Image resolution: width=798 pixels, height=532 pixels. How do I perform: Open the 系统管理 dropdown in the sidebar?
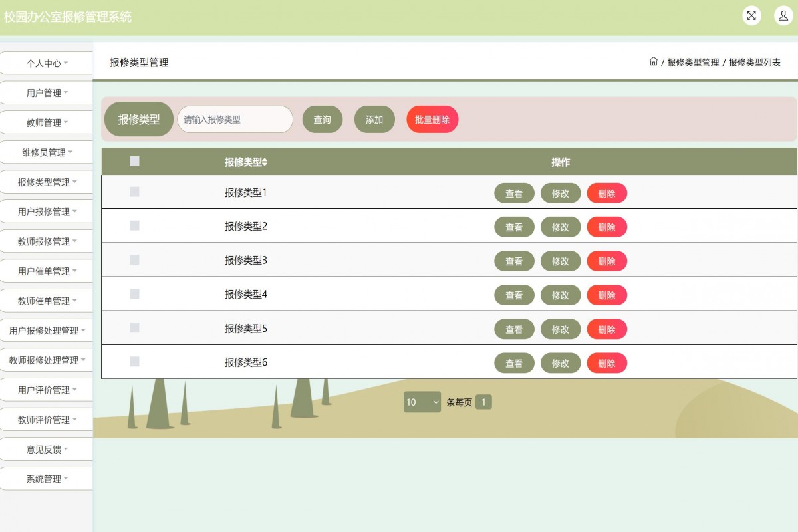[x=46, y=478]
